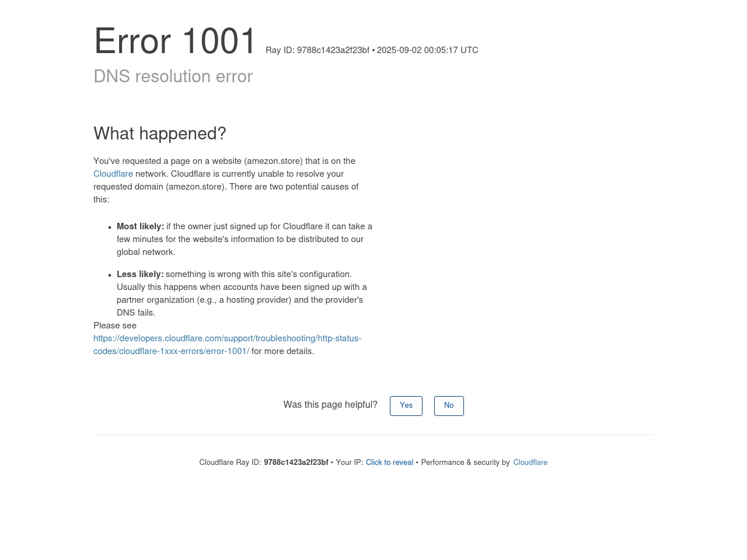Select the Error 1001 heading

[x=175, y=42]
